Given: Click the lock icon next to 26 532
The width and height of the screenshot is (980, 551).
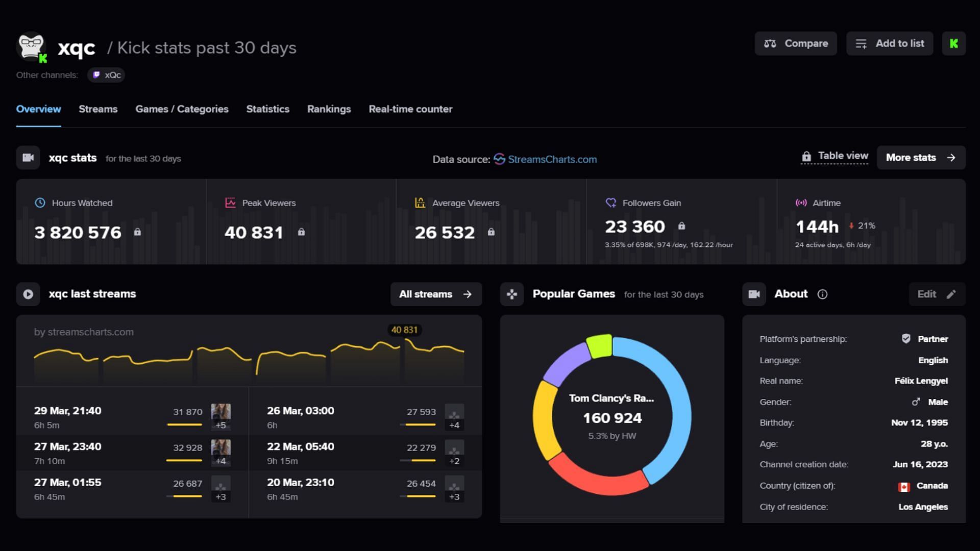Looking at the screenshot, I should [x=491, y=232].
